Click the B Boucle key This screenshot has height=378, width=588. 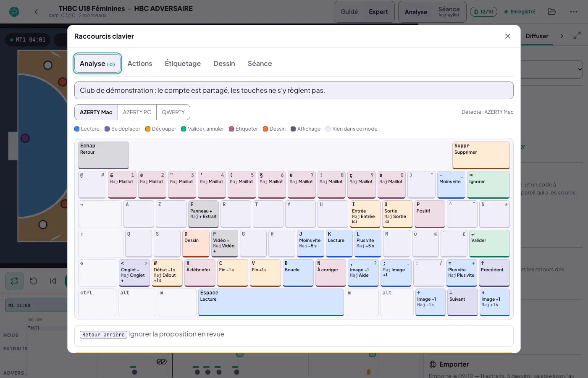(x=298, y=273)
